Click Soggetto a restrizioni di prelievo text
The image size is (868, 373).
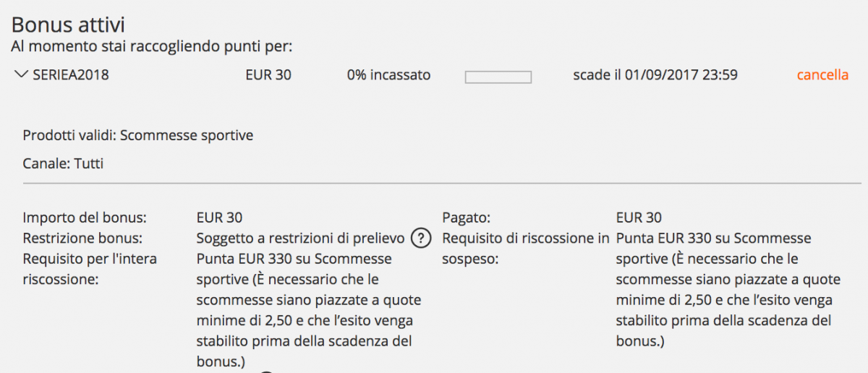pos(300,239)
